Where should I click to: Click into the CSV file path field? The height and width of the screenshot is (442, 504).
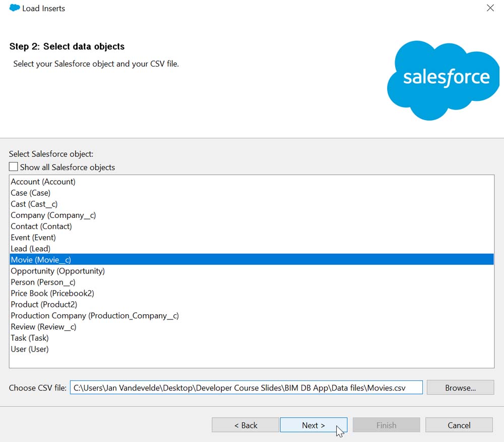coord(246,388)
